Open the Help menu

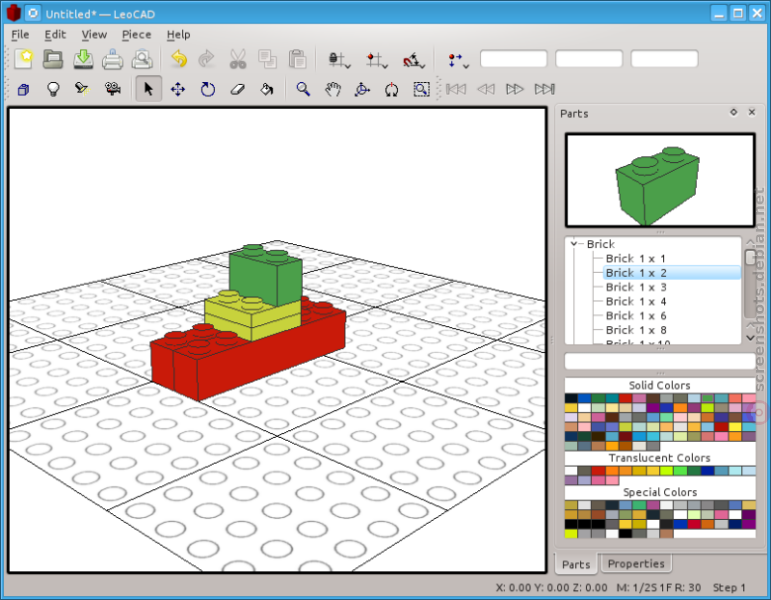coord(178,34)
